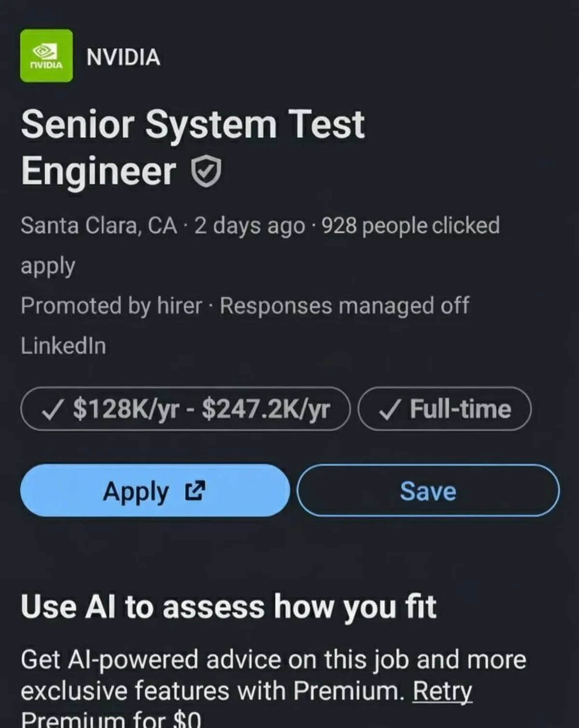
Task: Click 'exclusive features with Premium' text
Action: [x=212, y=691]
